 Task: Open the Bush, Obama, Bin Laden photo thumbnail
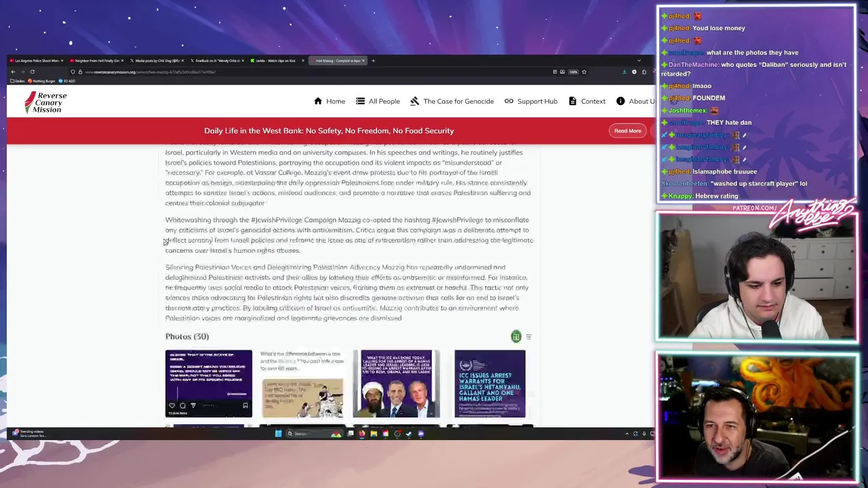click(x=396, y=384)
